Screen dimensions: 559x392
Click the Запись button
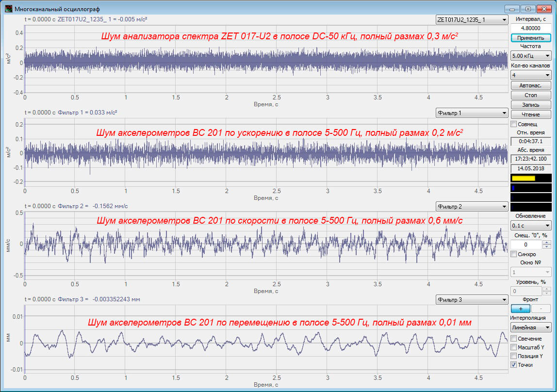[531, 105]
